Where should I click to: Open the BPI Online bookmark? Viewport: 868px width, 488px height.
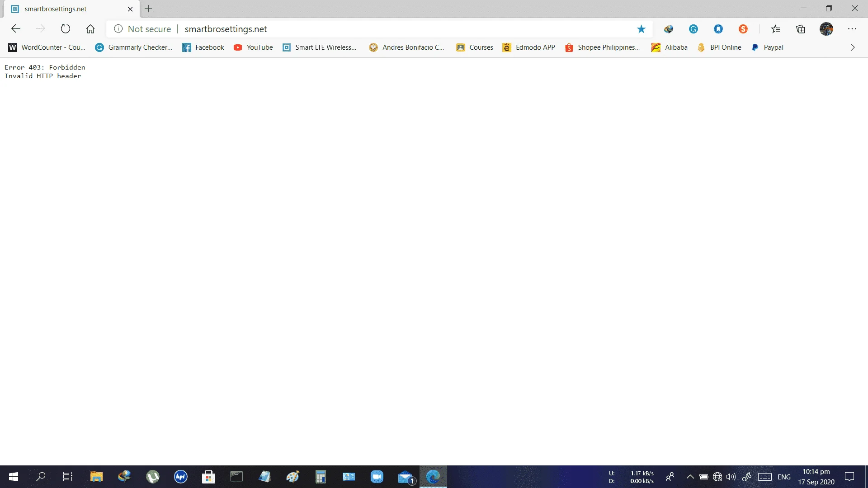click(719, 47)
